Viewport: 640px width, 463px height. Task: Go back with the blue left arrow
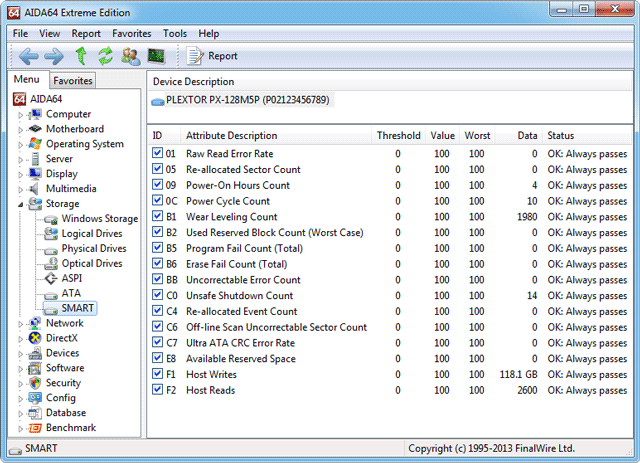coord(29,56)
